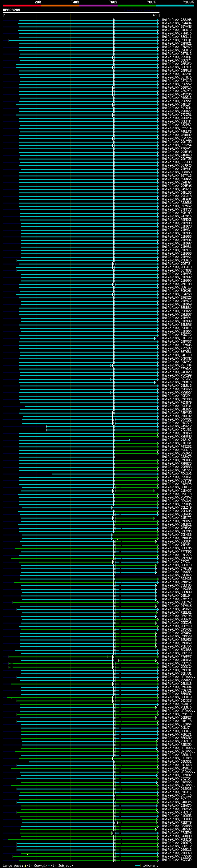Open hit UniRef100_Q944U4
Image resolution: width=197 pixels, height=868 pixels.
(x=176, y=23)
